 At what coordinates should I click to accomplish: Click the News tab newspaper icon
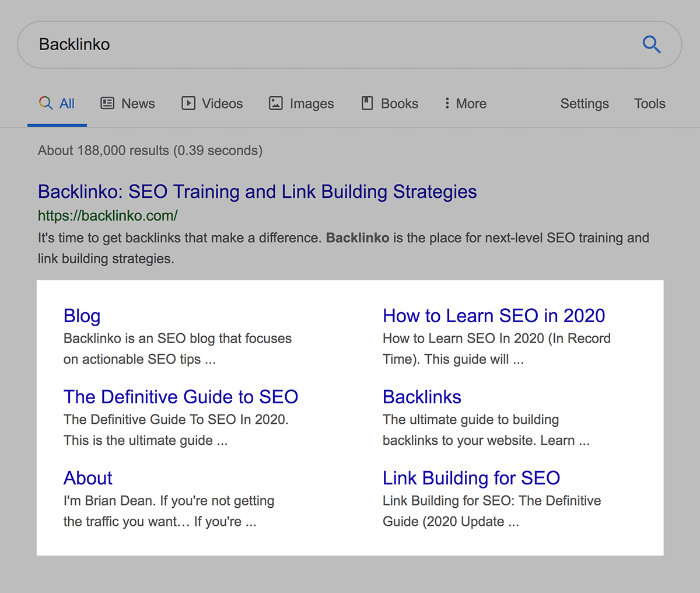107,103
